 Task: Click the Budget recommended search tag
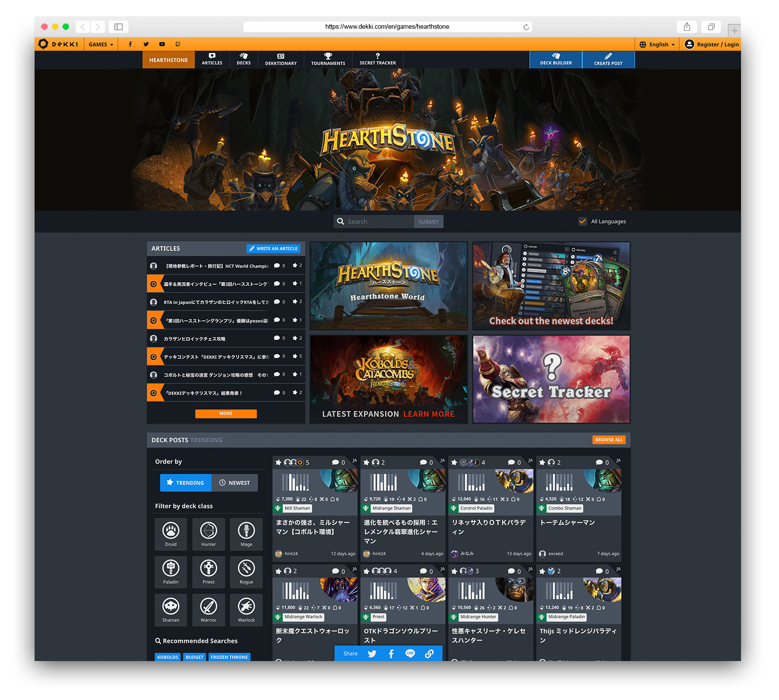pos(194,657)
